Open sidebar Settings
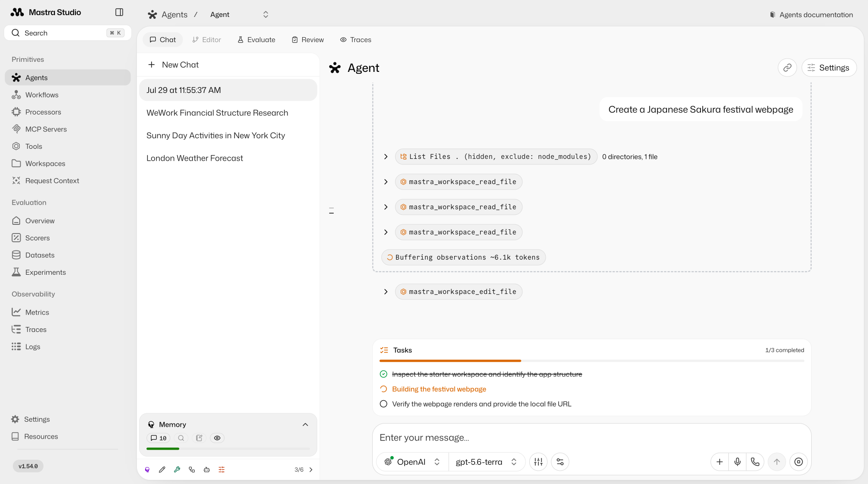 pos(68,419)
